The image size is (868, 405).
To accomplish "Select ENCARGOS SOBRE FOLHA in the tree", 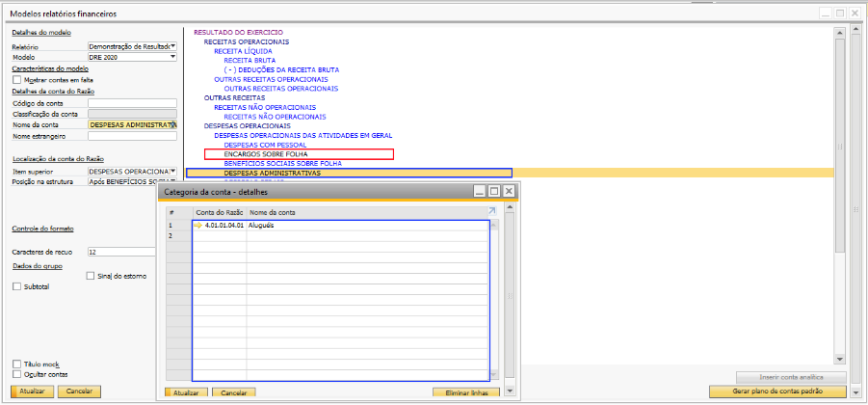I will coord(258,154).
